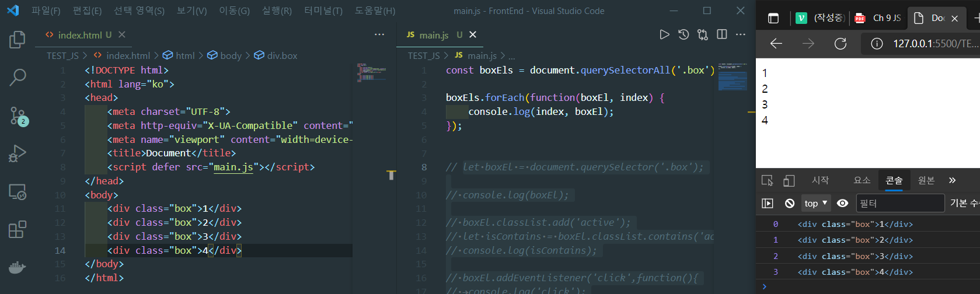Click the console prompt arrow

click(x=765, y=286)
